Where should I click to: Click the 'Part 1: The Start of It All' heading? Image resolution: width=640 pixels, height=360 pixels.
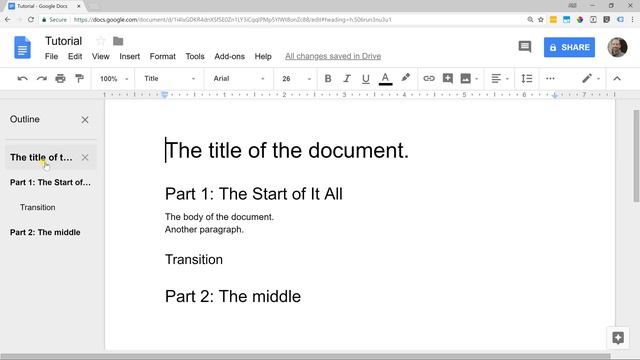pos(253,194)
